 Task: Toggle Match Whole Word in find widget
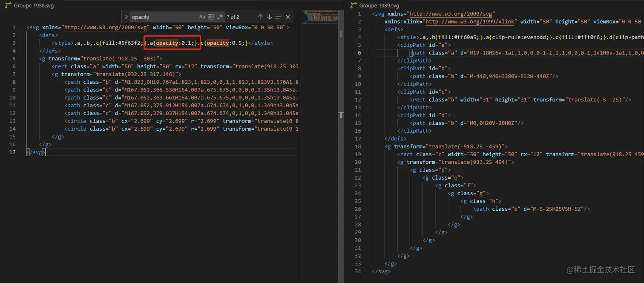pyautogui.click(x=211, y=17)
